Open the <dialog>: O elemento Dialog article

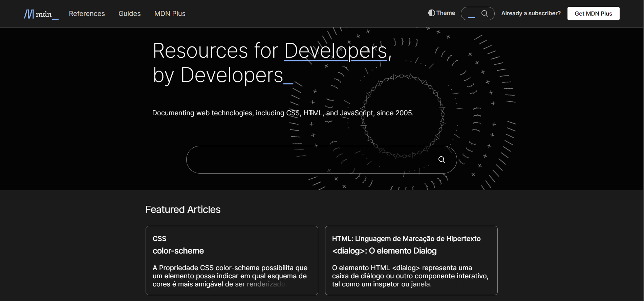(384, 251)
